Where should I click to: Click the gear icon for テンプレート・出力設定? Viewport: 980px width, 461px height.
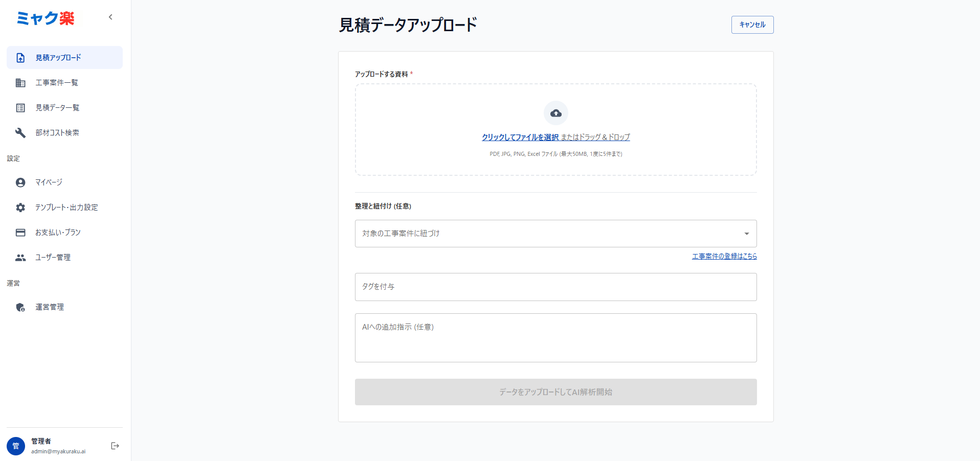pyautogui.click(x=20, y=208)
